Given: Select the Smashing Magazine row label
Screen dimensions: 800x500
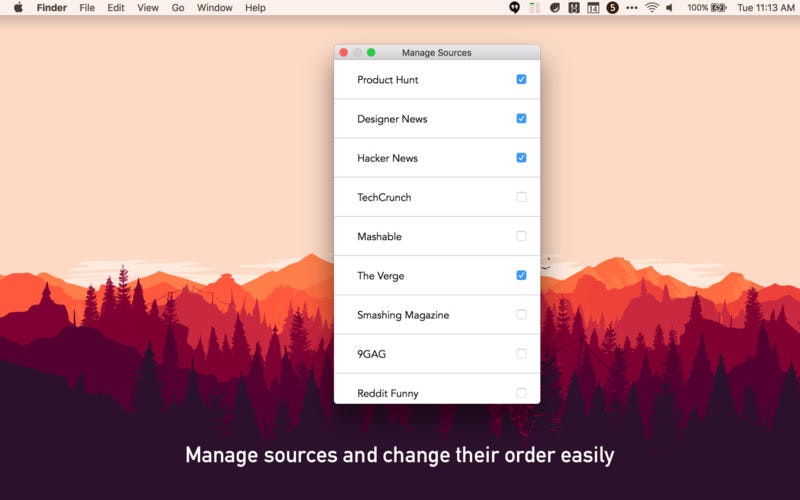Looking at the screenshot, I should [x=403, y=315].
